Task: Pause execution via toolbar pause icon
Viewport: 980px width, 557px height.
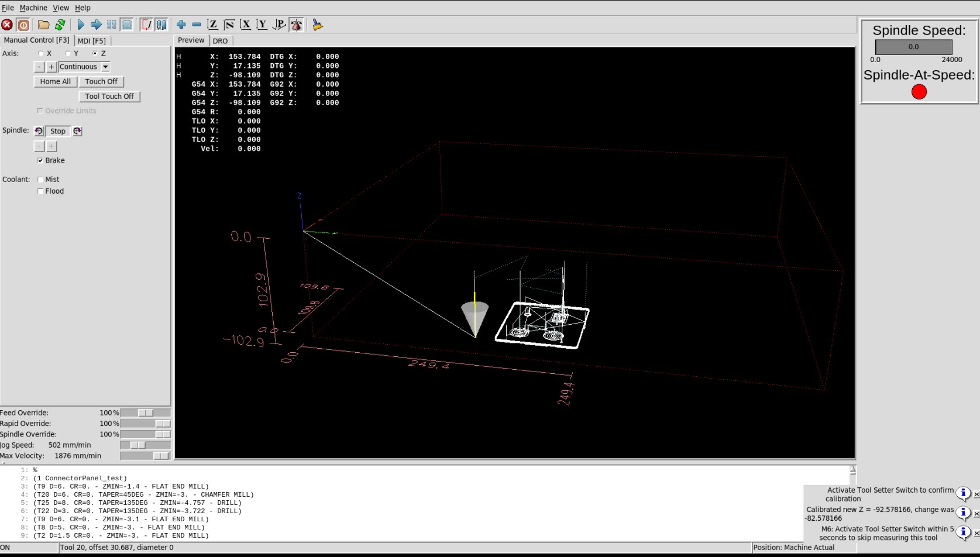Action: click(x=111, y=25)
